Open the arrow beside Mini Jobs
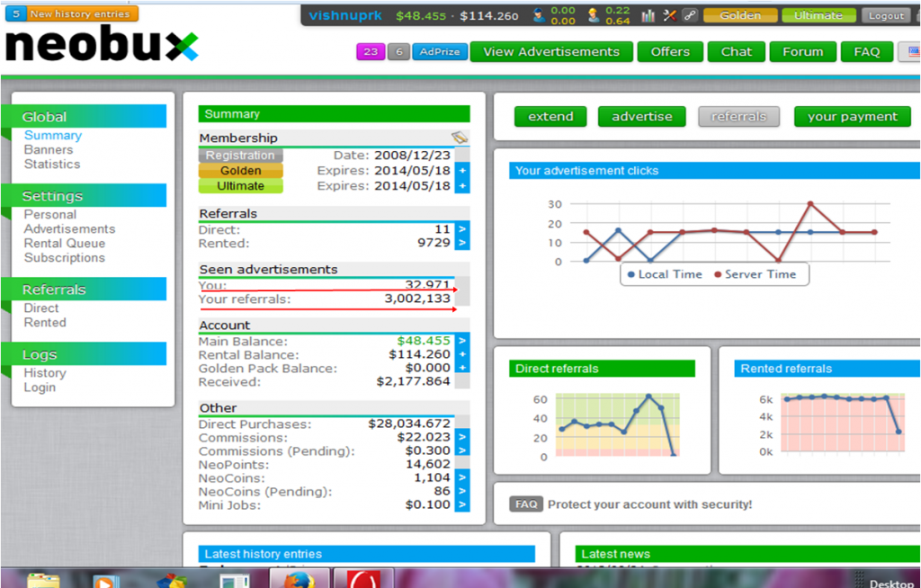Viewport: 921px width, 588px height. pyautogui.click(x=462, y=504)
